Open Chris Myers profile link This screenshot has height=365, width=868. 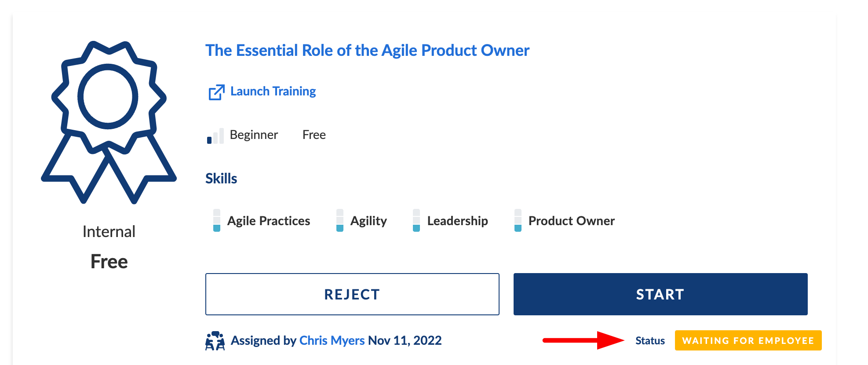332,340
